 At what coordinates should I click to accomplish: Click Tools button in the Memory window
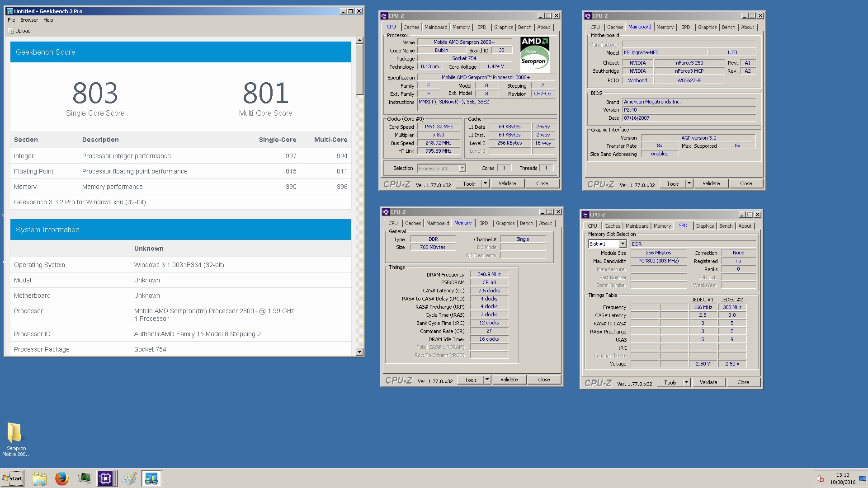tap(471, 380)
